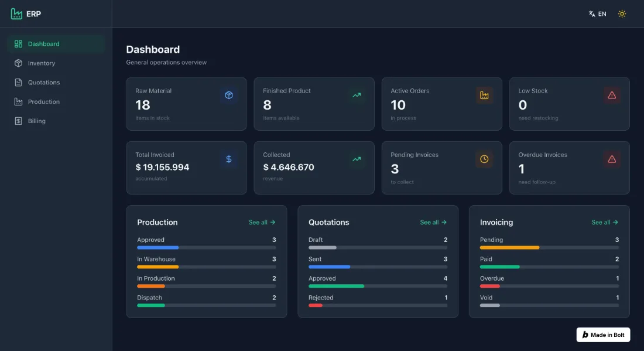Click the In Production progress bar

pyautogui.click(x=207, y=287)
